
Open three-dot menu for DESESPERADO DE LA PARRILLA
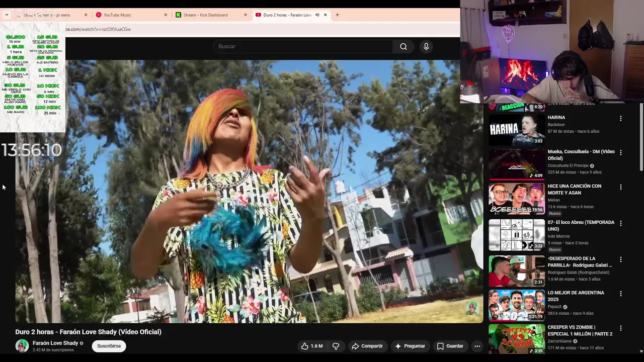pos(620,259)
